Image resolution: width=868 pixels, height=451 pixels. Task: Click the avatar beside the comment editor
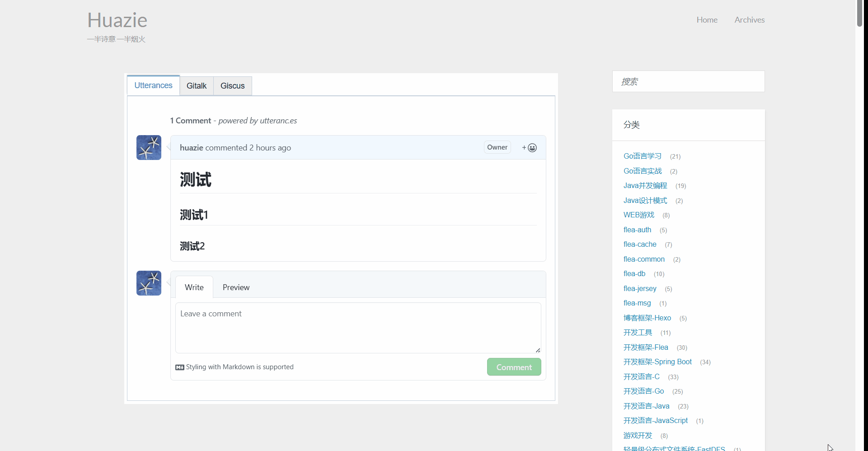click(x=149, y=283)
